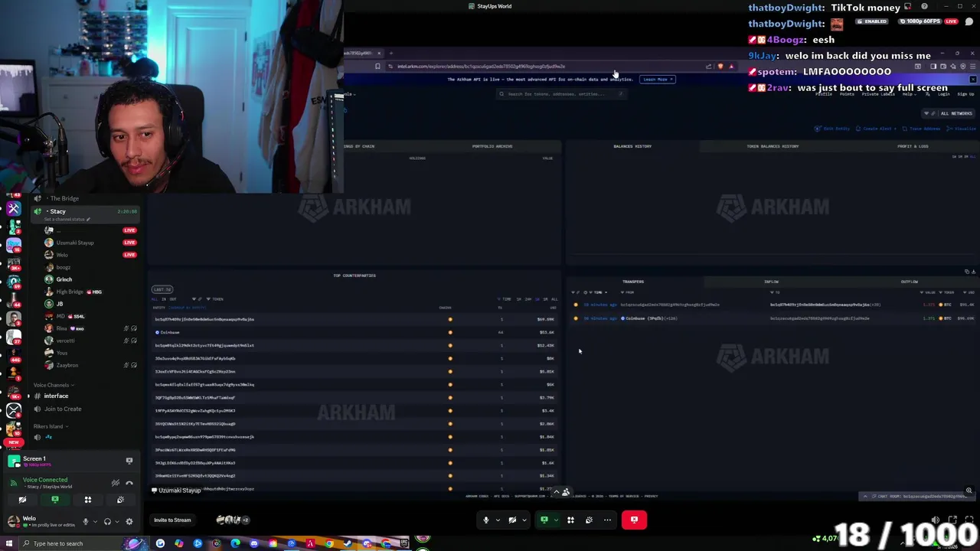Switch to Portfolio Archive tab
The width and height of the screenshot is (980, 551).
(x=492, y=146)
